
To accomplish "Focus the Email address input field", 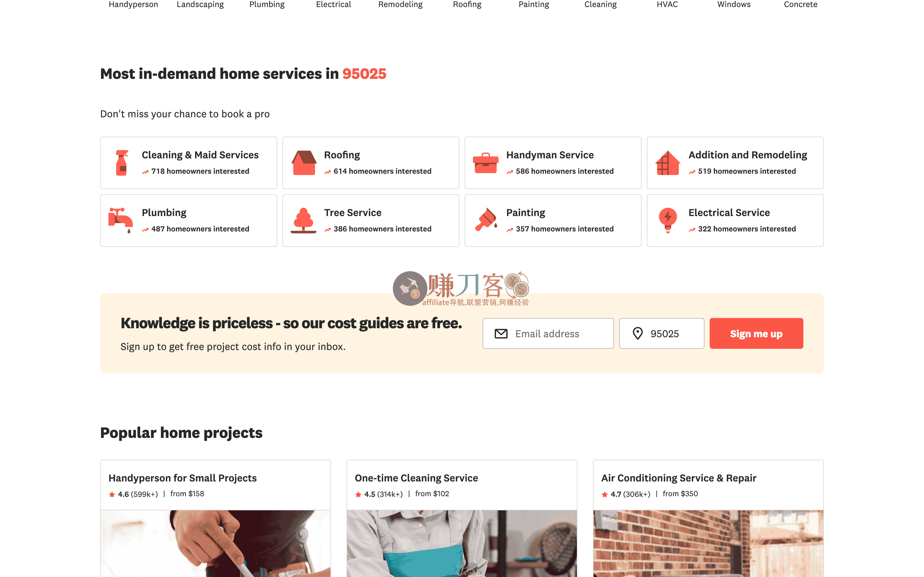I will coord(548,333).
